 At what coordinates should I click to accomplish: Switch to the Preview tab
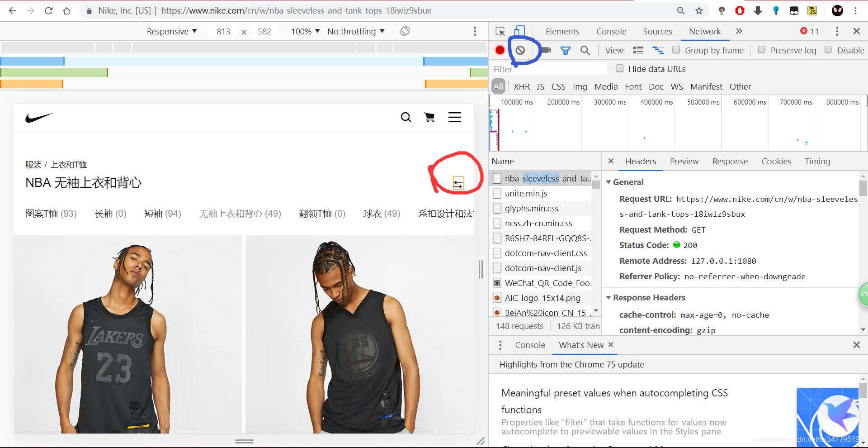coord(684,161)
